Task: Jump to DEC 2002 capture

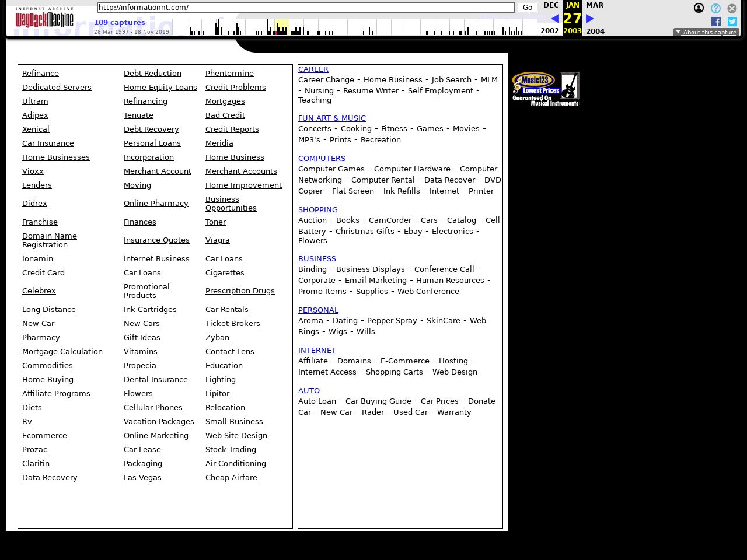Action: pyautogui.click(x=550, y=5)
